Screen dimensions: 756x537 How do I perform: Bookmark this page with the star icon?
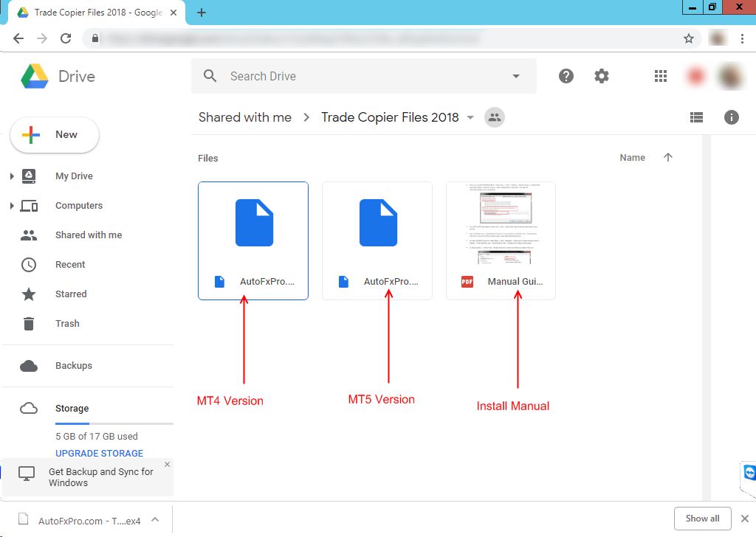(689, 38)
